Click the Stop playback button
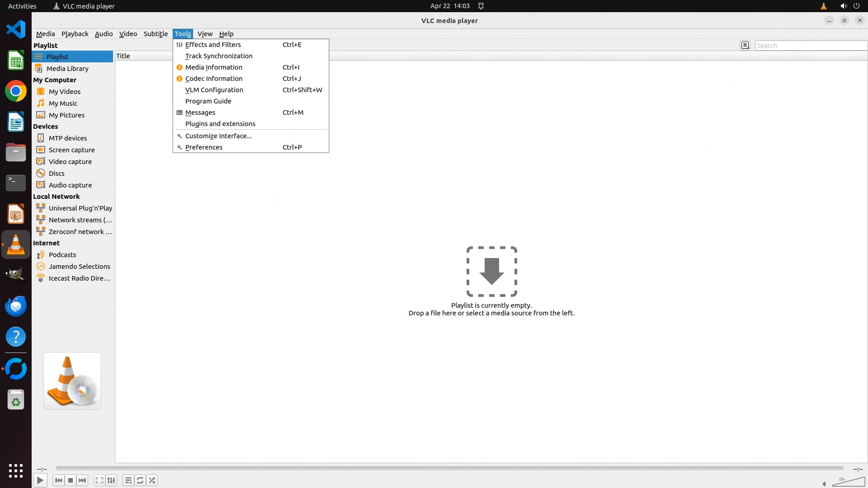 (71, 480)
